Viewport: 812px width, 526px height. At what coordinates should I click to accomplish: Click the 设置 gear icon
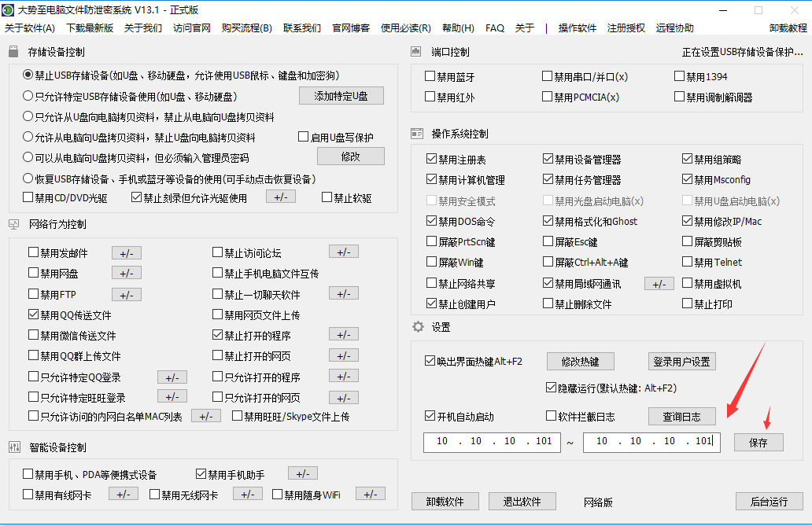(418, 326)
